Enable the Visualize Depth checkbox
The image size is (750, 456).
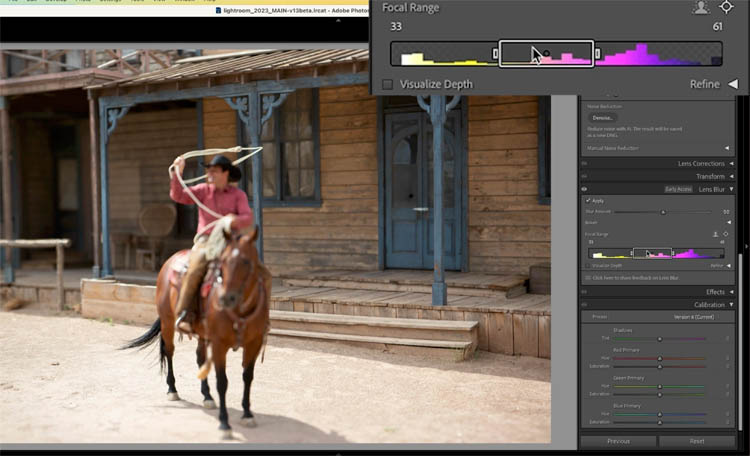tap(388, 85)
